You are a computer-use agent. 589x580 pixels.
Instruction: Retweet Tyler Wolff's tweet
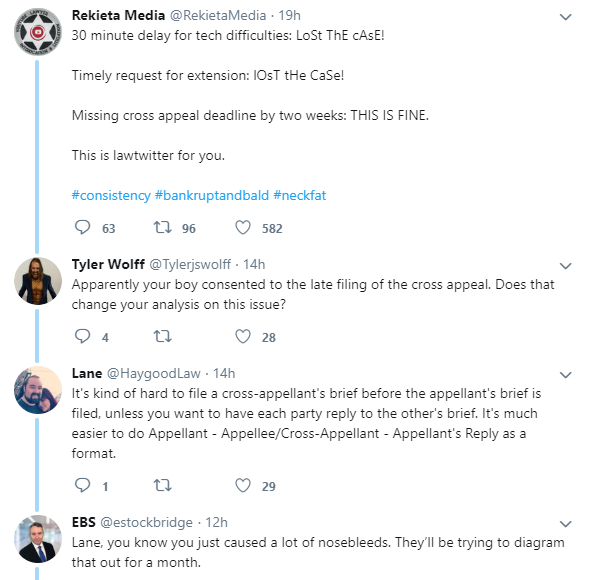coord(162,336)
